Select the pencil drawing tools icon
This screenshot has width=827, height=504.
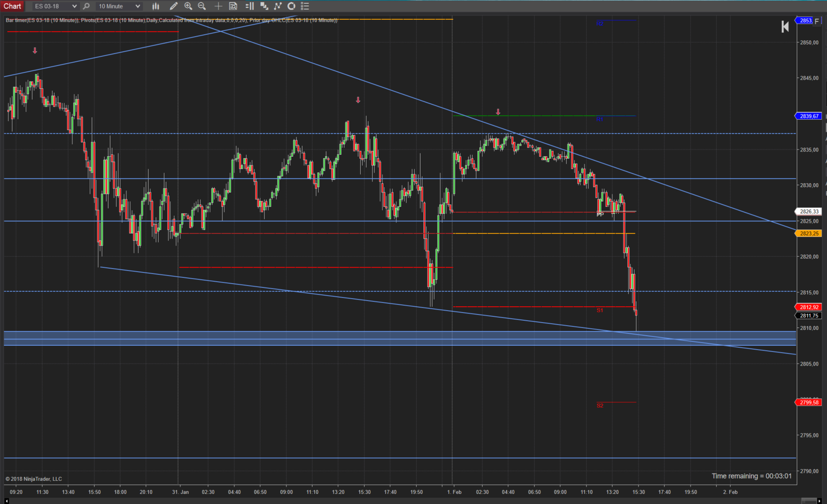click(x=174, y=6)
